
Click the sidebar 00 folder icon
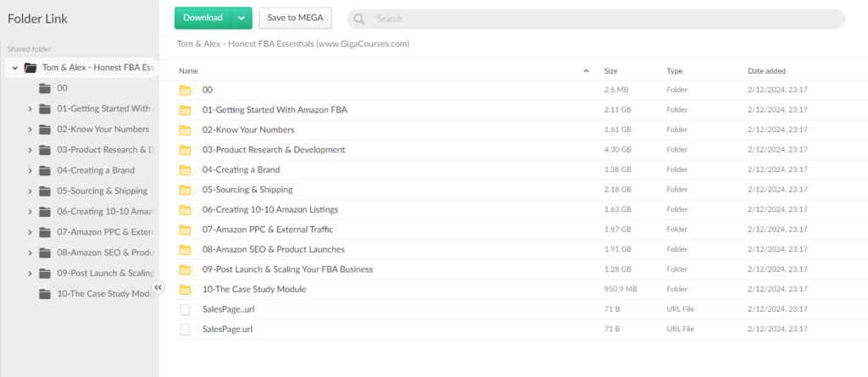pos(44,88)
